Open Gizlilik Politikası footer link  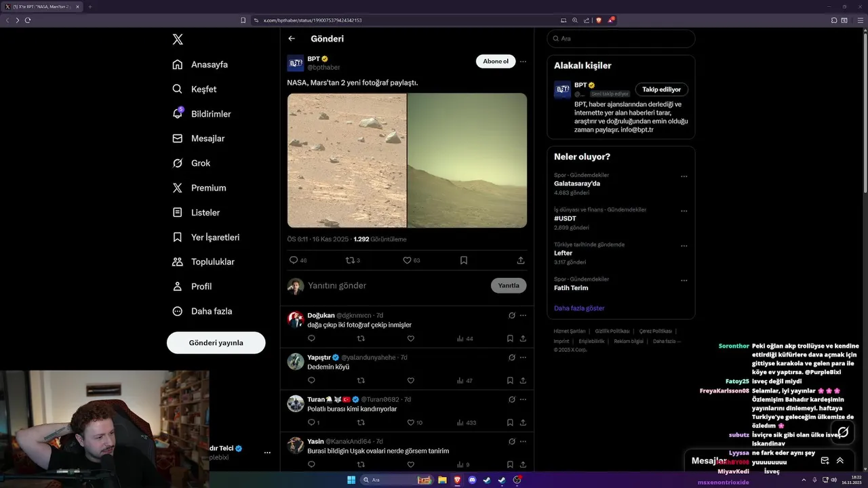(612, 331)
